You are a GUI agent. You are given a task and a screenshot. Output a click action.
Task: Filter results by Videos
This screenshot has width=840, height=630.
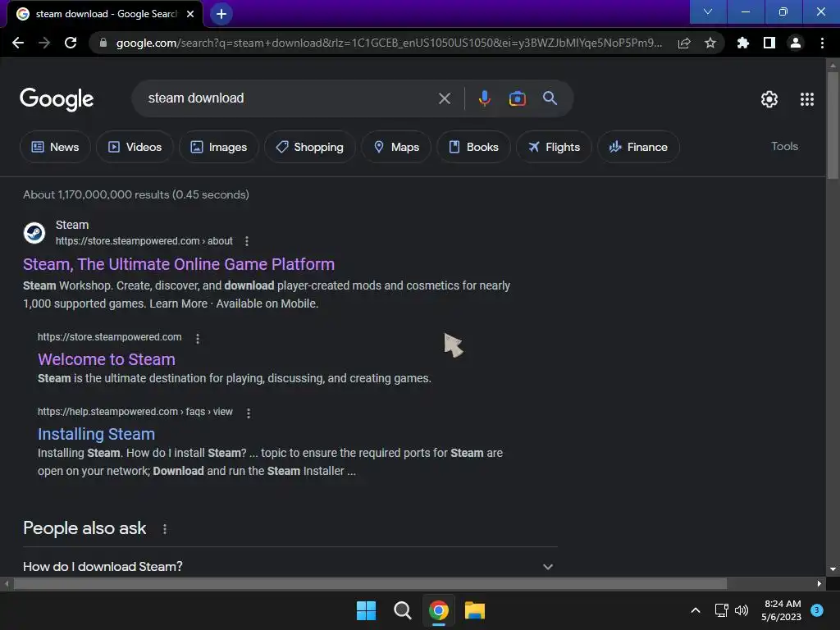pos(135,147)
